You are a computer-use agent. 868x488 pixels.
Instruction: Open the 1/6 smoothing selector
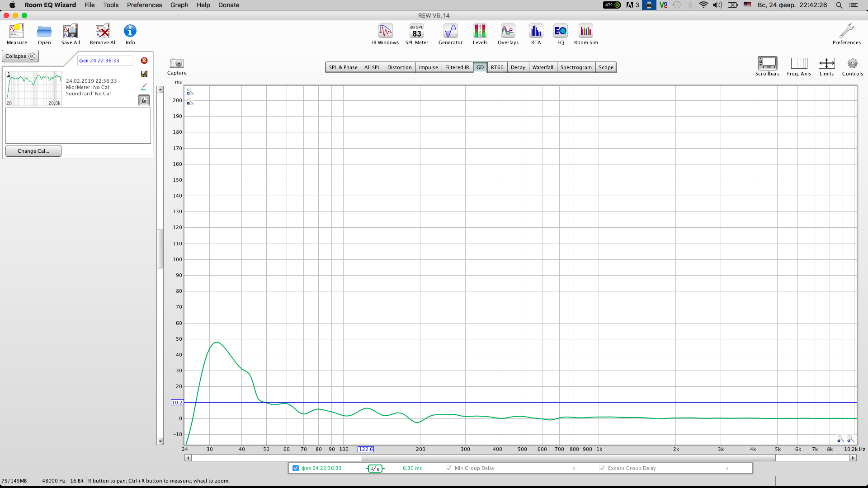pos(375,469)
